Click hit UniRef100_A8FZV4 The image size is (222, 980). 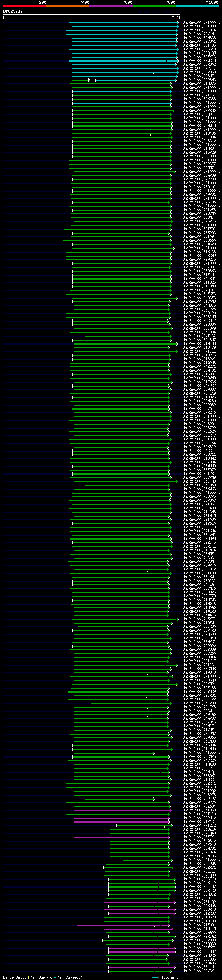pyautogui.click(x=199, y=837)
